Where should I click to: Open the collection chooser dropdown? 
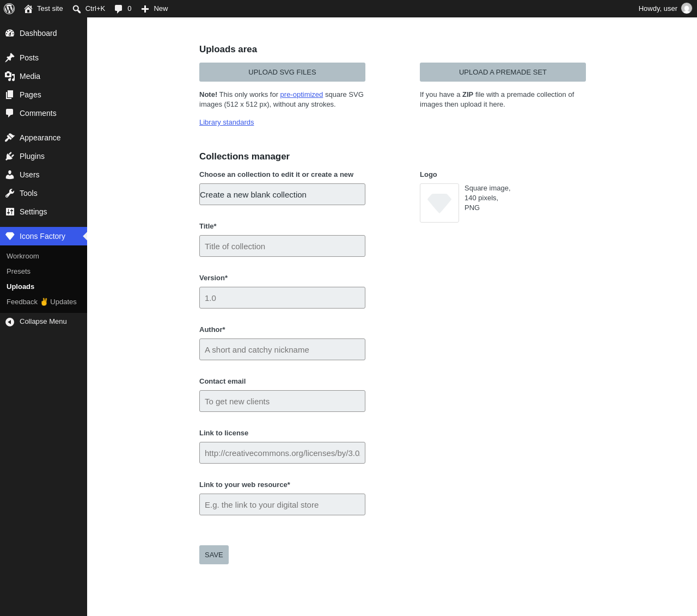point(282,194)
